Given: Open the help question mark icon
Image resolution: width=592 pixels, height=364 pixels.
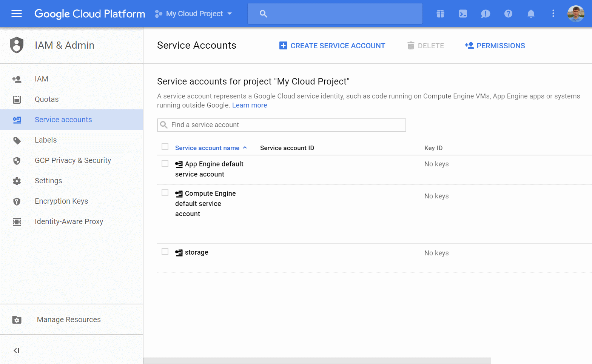Looking at the screenshot, I should point(508,14).
